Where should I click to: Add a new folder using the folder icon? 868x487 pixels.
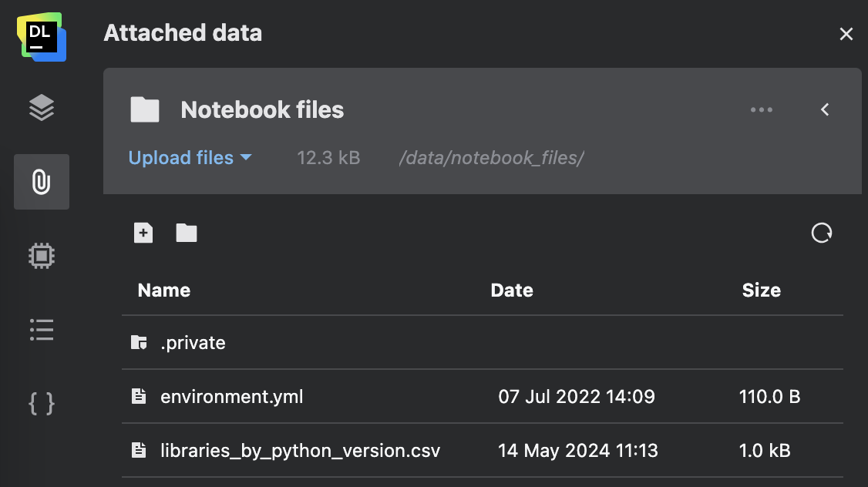click(x=186, y=232)
